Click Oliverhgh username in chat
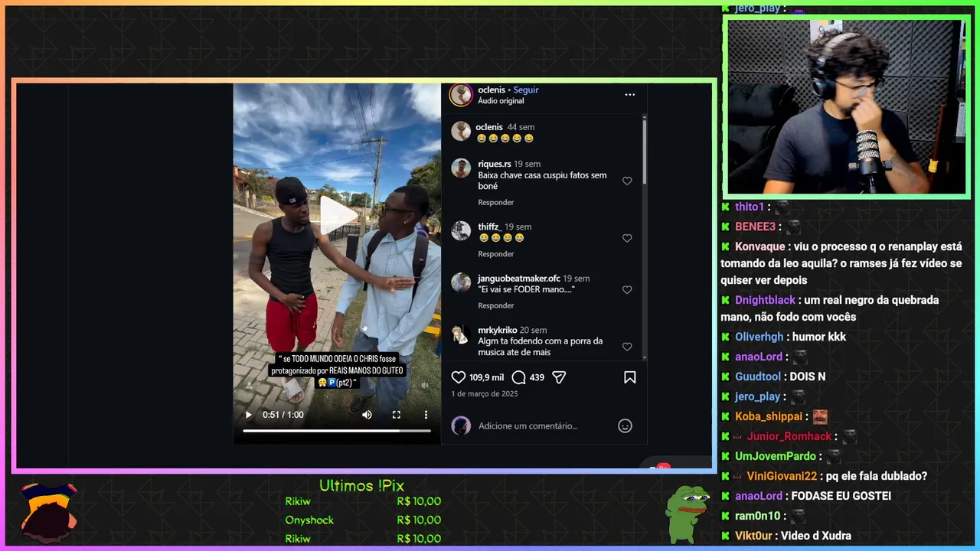Screen dimensions: 980x551 pyautogui.click(x=759, y=337)
